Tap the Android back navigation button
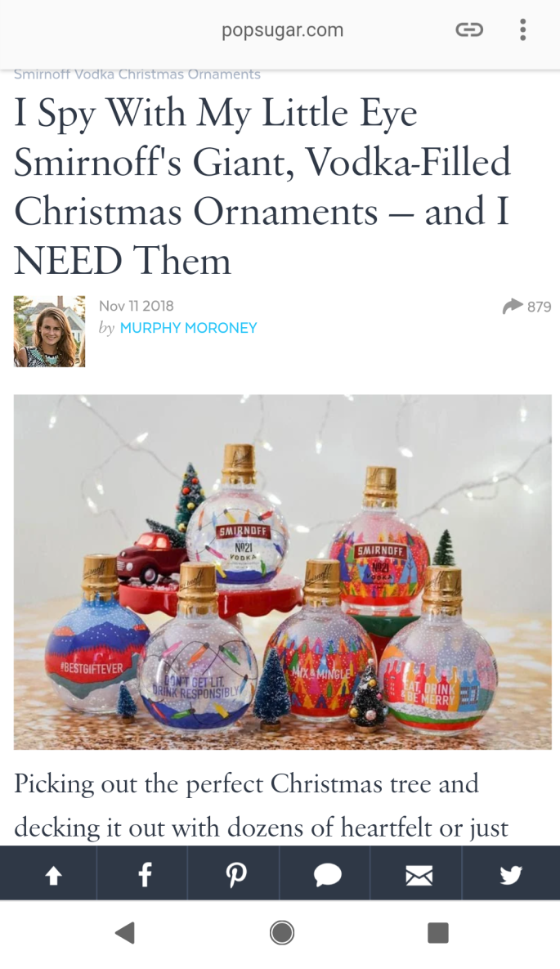 click(x=125, y=932)
